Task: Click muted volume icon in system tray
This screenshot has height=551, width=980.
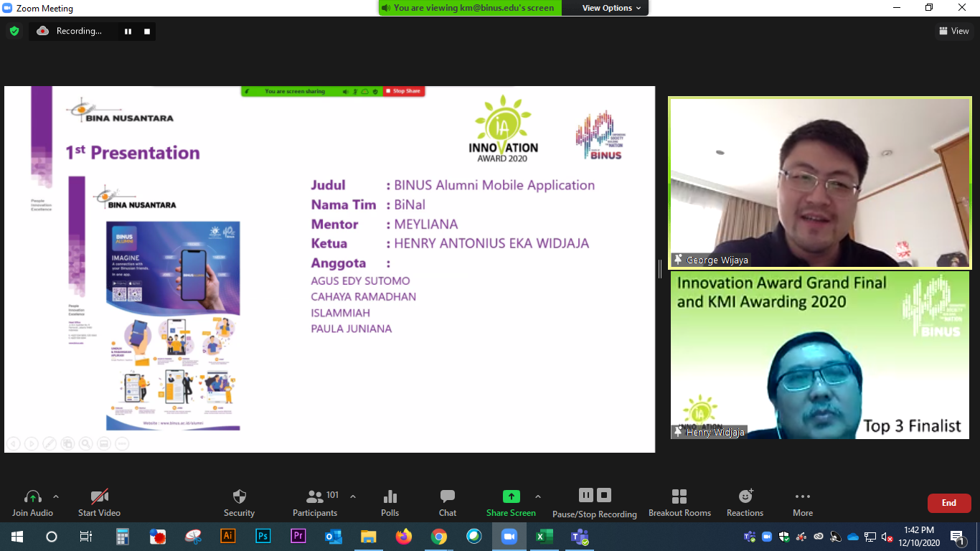Action: coord(887,537)
